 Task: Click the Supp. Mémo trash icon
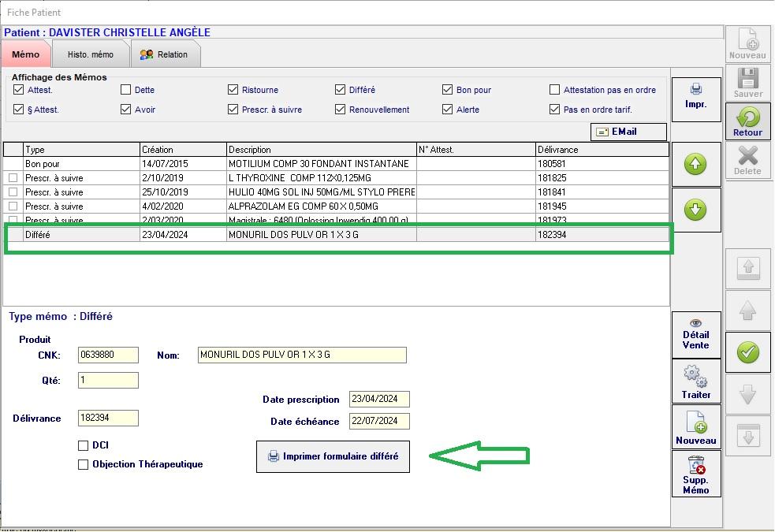[x=695, y=474]
